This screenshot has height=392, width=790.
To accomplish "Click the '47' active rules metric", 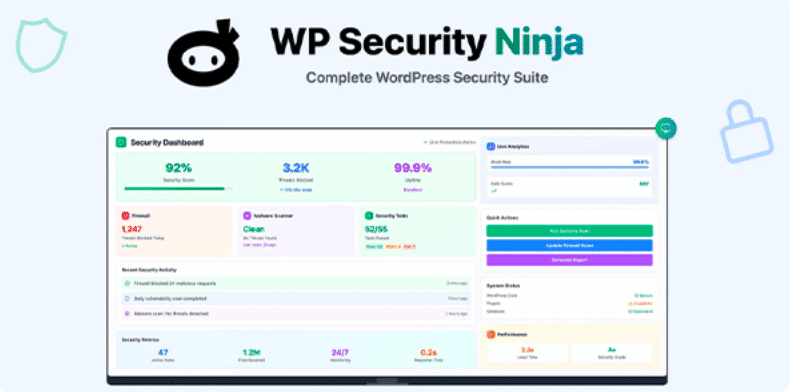I will tap(163, 353).
